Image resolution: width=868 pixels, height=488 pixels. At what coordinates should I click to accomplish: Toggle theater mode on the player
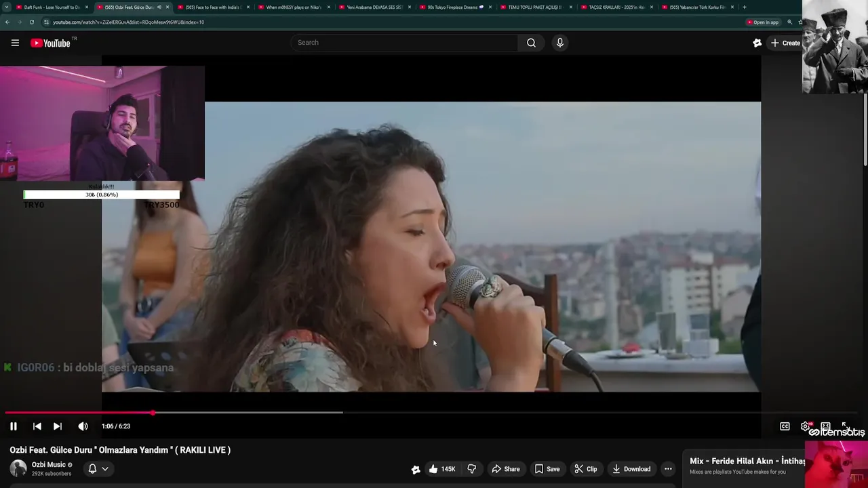click(x=825, y=426)
